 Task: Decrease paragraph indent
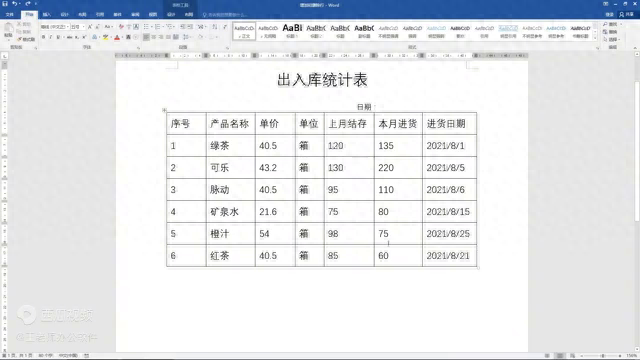[182, 27]
